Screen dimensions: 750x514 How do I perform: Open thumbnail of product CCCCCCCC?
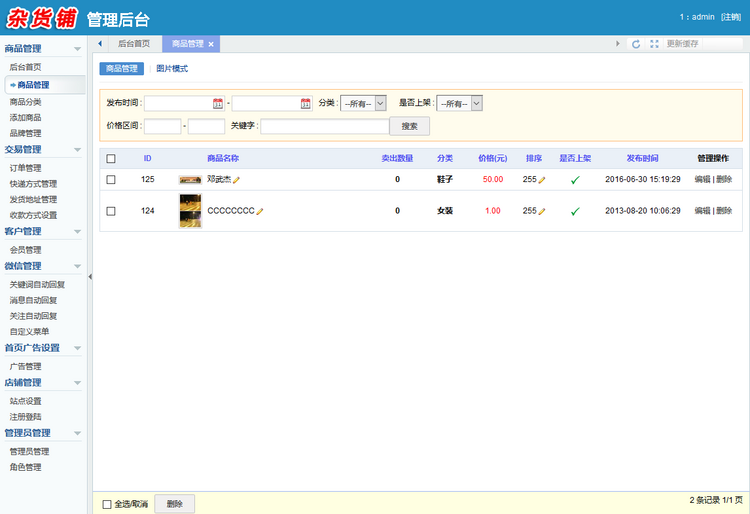(x=190, y=211)
